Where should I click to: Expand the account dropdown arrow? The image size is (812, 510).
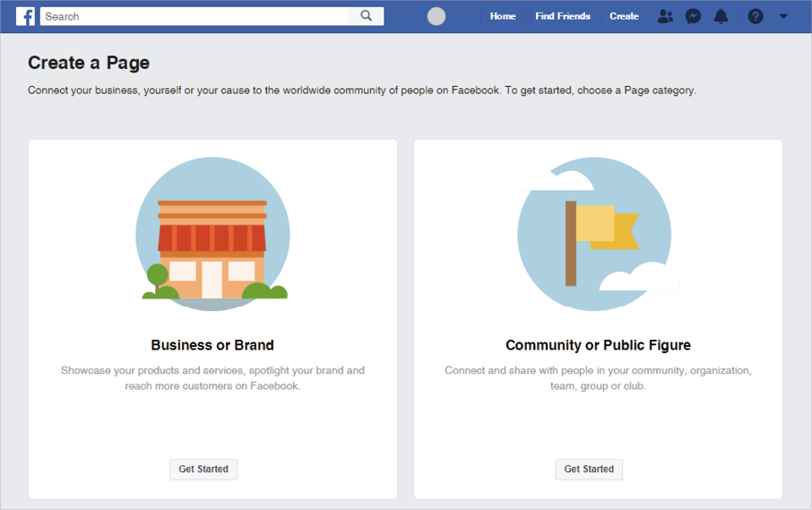pos(783,16)
